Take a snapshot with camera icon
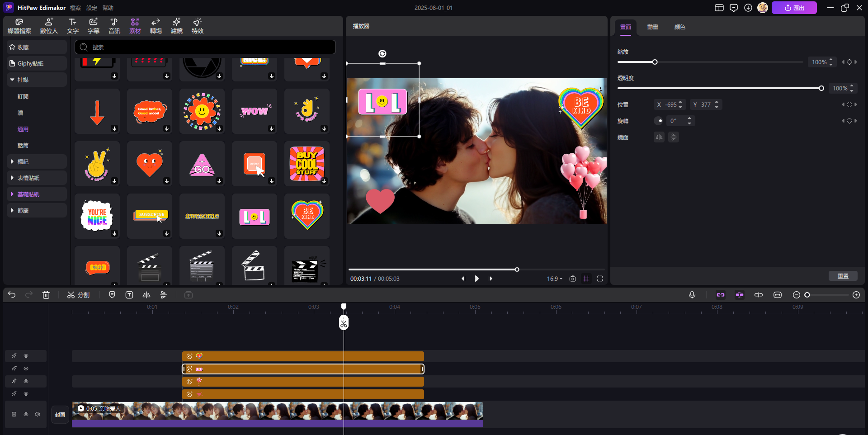 click(x=573, y=279)
